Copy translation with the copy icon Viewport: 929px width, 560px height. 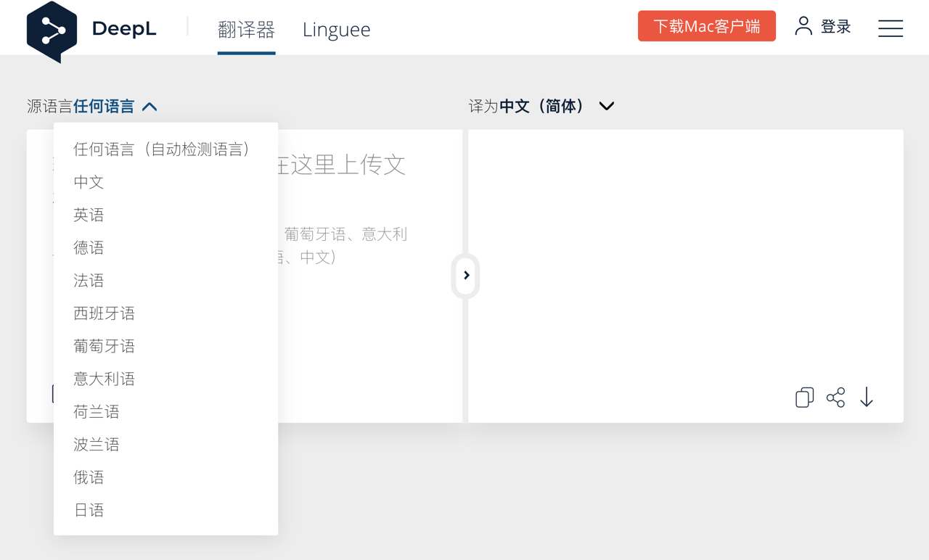pos(804,398)
